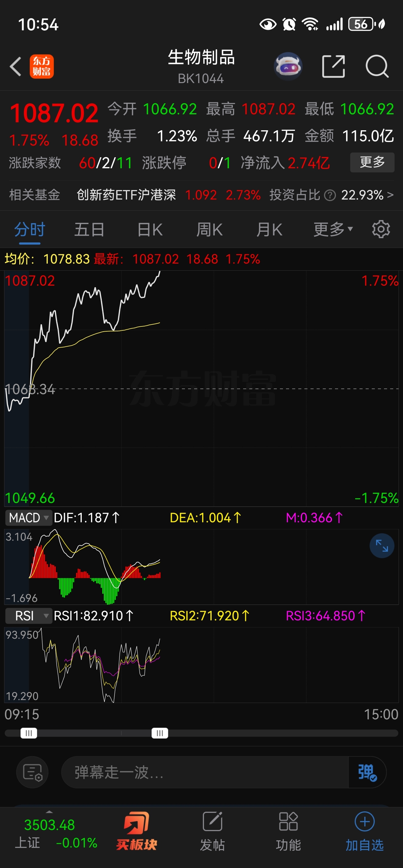Tap the 发帖 post icon
The width and height of the screenshot is (403, 868).
tap(212, 831)
